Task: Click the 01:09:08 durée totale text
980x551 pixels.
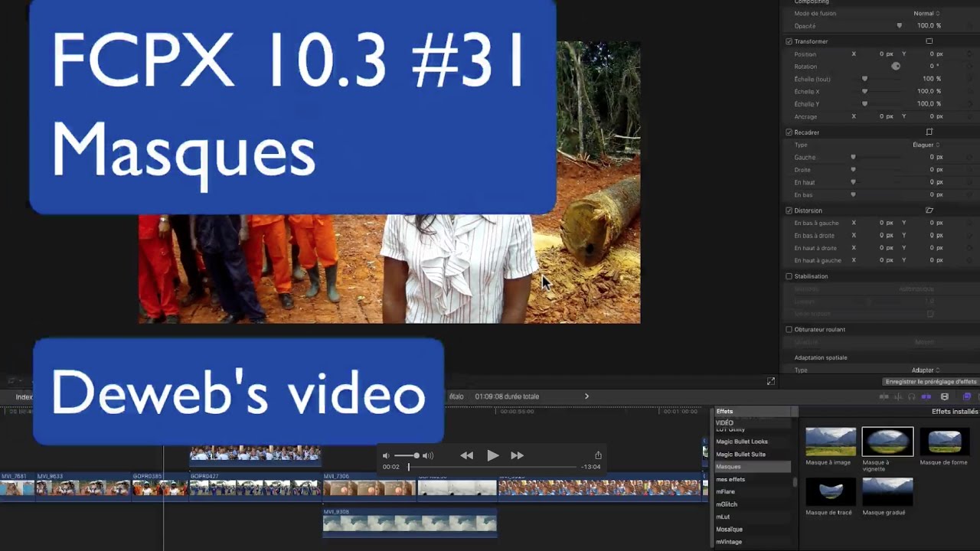Action: point(507,396)
